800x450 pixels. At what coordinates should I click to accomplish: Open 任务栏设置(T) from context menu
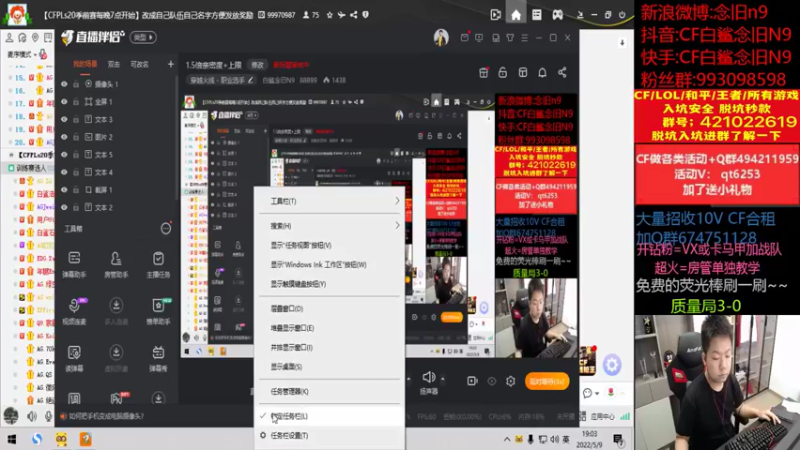pos(330,435)
